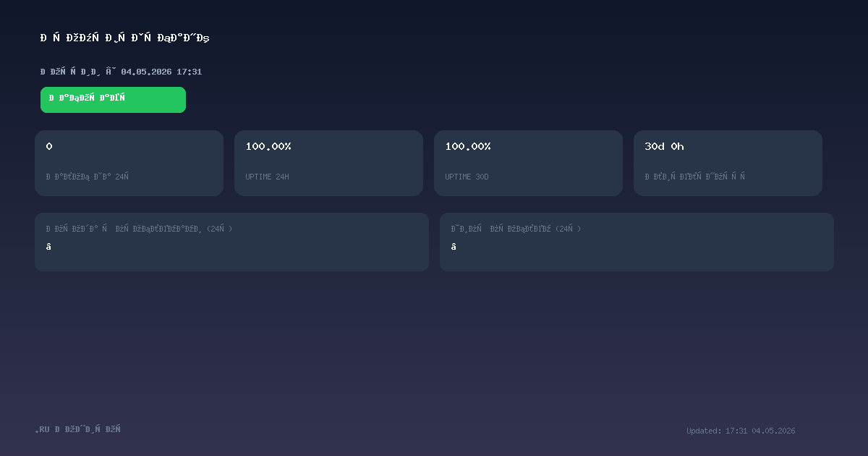The width and height of the screenshot is (868, 456).
Task: Click the 100.00% value above UPTIME 24H
Action: [x=268, y=146]
